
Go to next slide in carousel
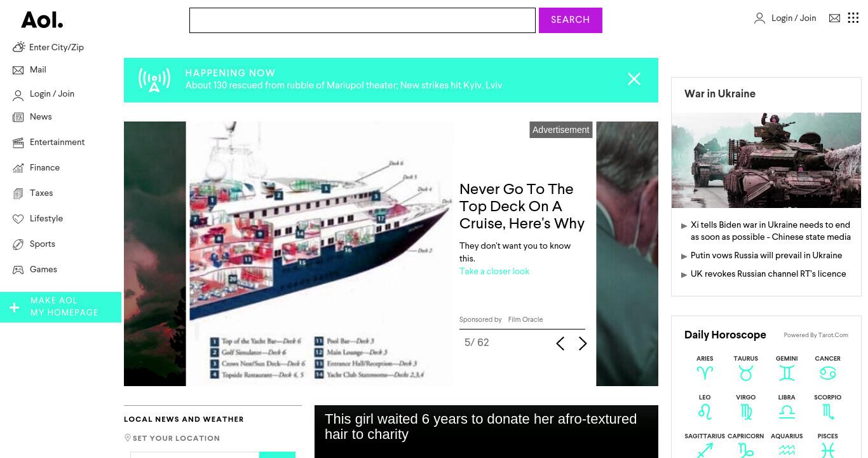(583, 343)
